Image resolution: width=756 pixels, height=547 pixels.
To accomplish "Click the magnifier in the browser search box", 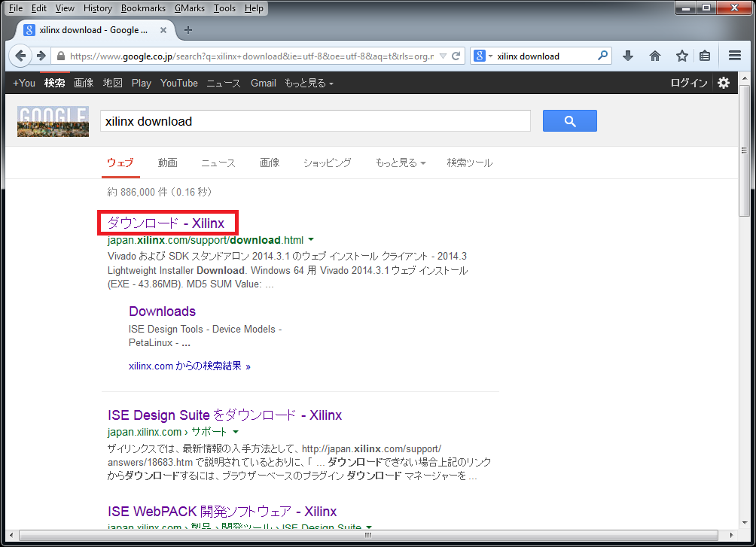I will pos(602,56).
